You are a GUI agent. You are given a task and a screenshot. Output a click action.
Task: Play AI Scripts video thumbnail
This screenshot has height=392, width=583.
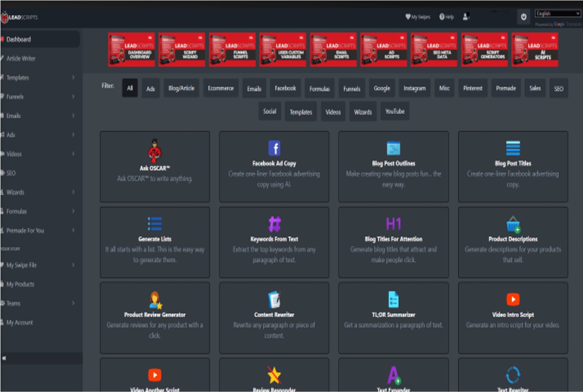click(535, 50)
